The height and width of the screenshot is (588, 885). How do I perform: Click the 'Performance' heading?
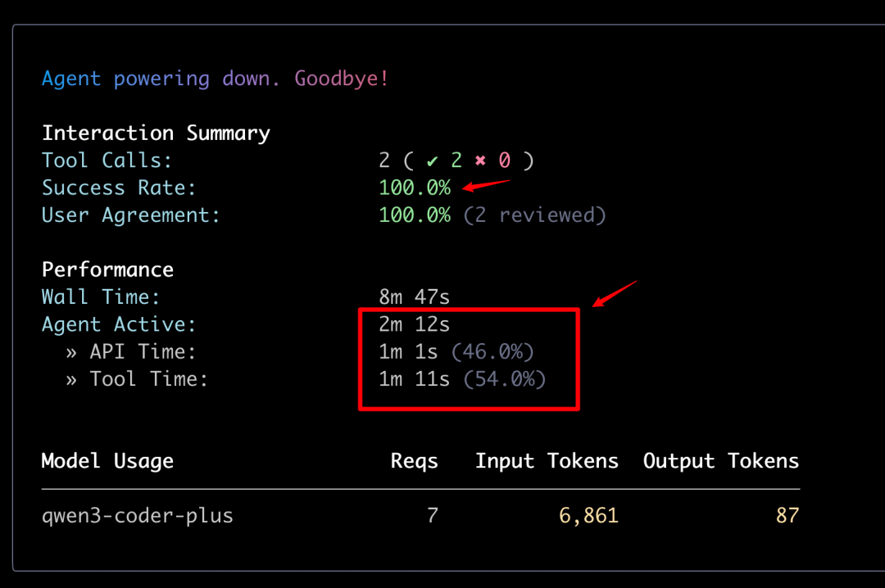[108, 269]
